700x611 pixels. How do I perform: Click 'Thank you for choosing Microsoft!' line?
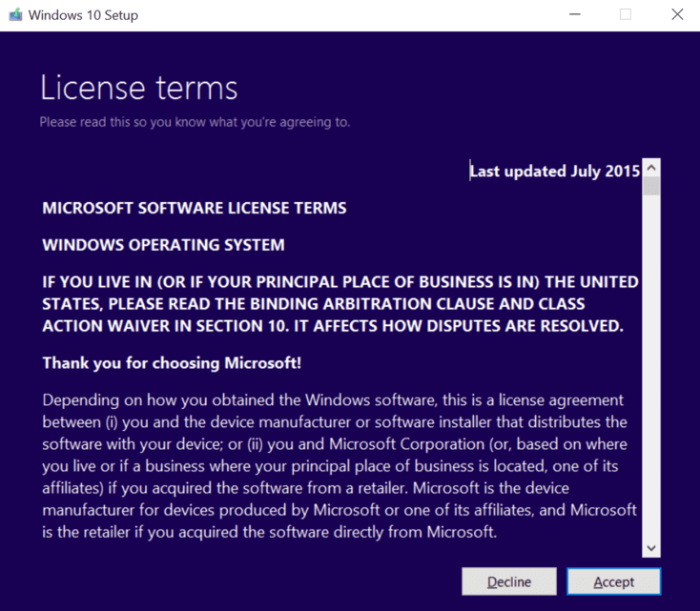(x=172, y=363)
